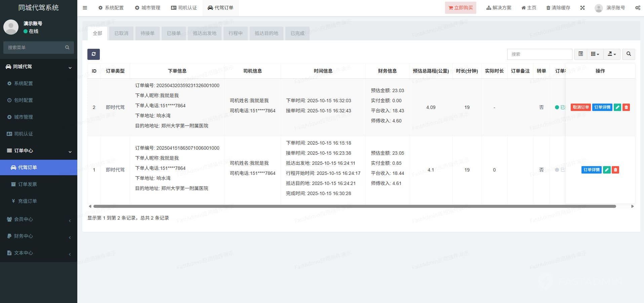
Task: Expand the 会员中心 sidebar menu
Action: [x=39, y=219]
